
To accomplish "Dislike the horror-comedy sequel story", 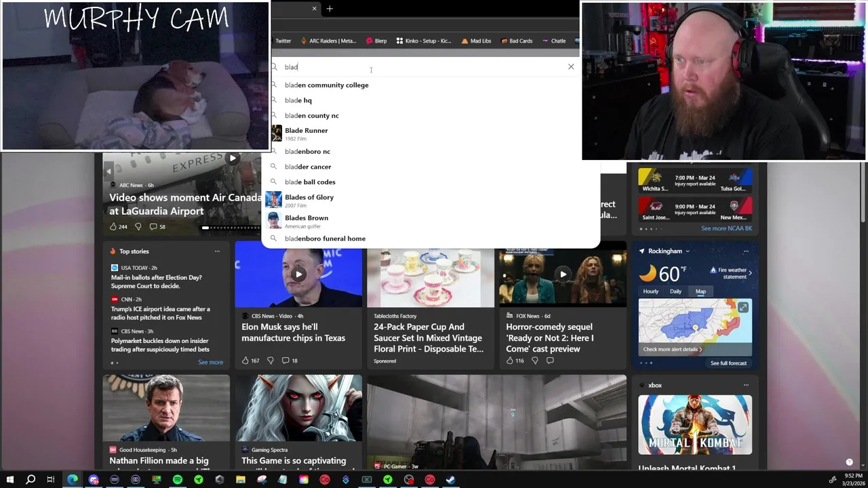I will click(x=534, y=361).
